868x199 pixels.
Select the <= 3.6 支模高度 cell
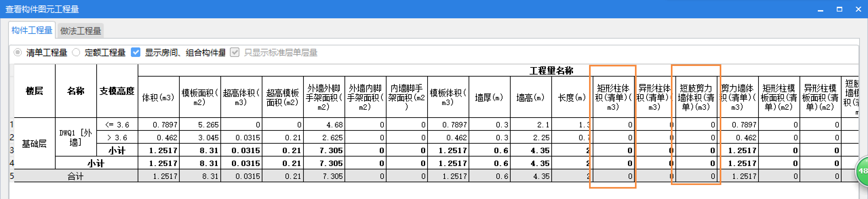[117, 125]
